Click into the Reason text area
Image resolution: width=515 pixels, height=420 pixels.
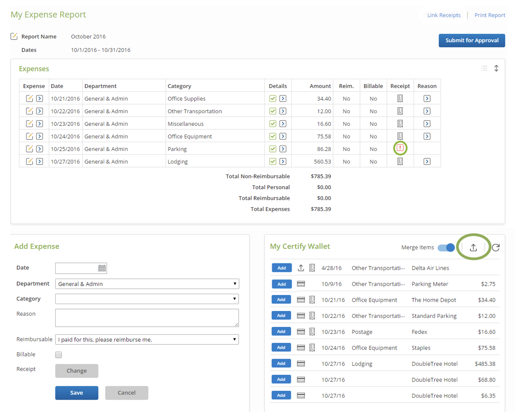click(x=147, y=318)
